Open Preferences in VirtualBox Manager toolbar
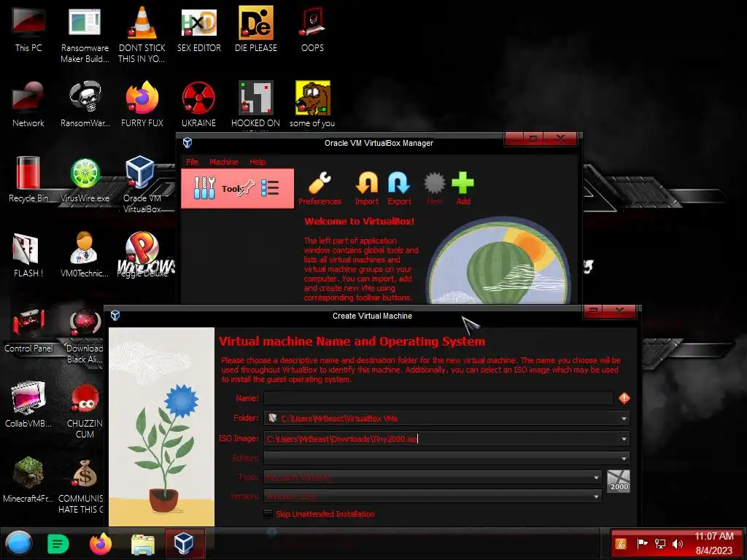747x560 pixels. pyautogui.click(x=320, y=188)
